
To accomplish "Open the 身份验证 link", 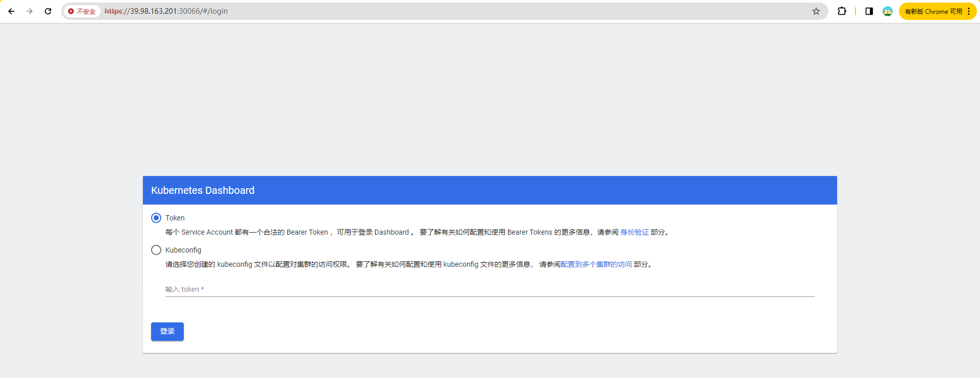I will tap(634, 232).
